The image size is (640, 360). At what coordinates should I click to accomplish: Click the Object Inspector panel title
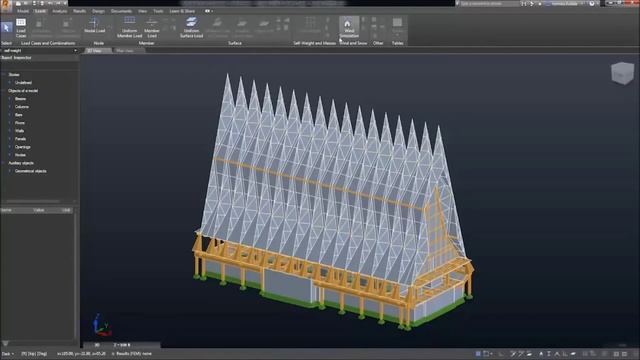pyautogui.click(x=16, y=58)
